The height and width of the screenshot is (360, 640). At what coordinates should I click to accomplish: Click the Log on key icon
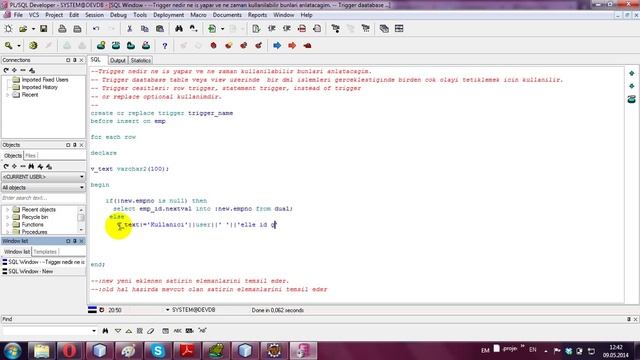coord(8,45)
